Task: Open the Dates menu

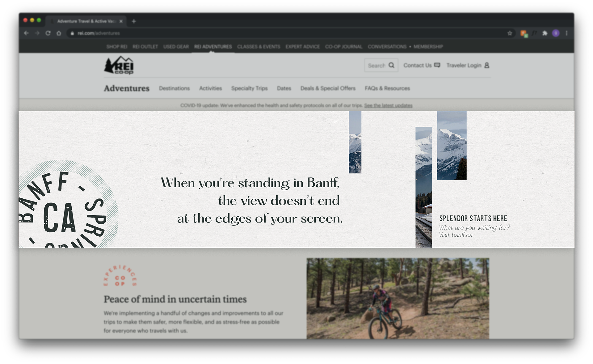Action: (284, 88)
